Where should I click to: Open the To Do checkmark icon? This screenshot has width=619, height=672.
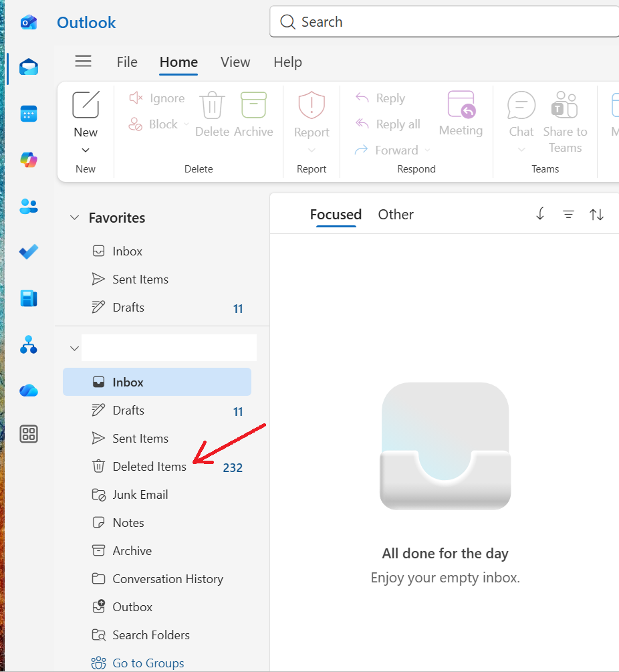tap(29, 251)
